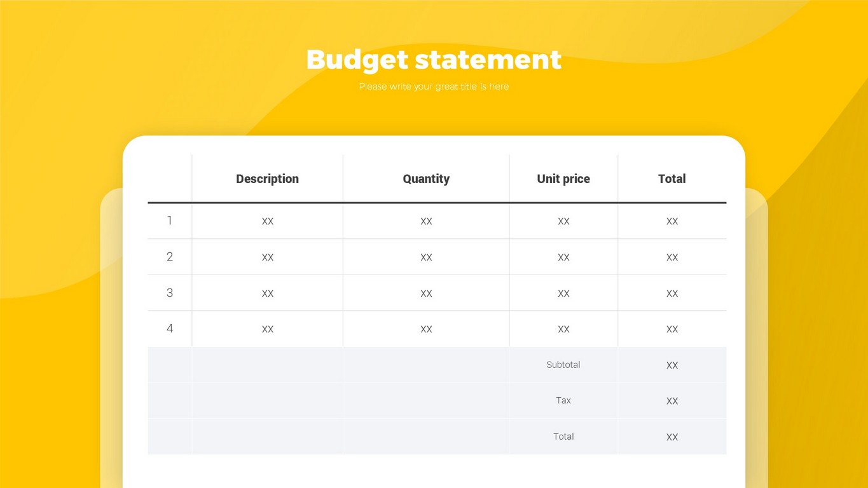
Task: Select the Total column header cell
Action: pyautogui.click(x=672, y=179)
